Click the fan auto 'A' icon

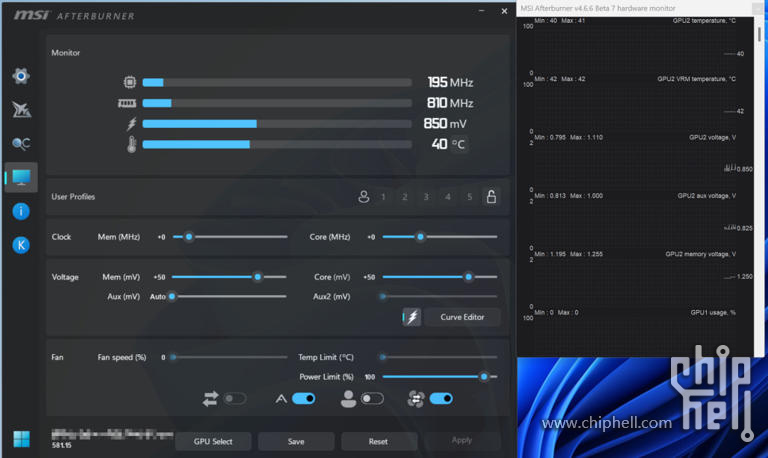click(281, 399)
